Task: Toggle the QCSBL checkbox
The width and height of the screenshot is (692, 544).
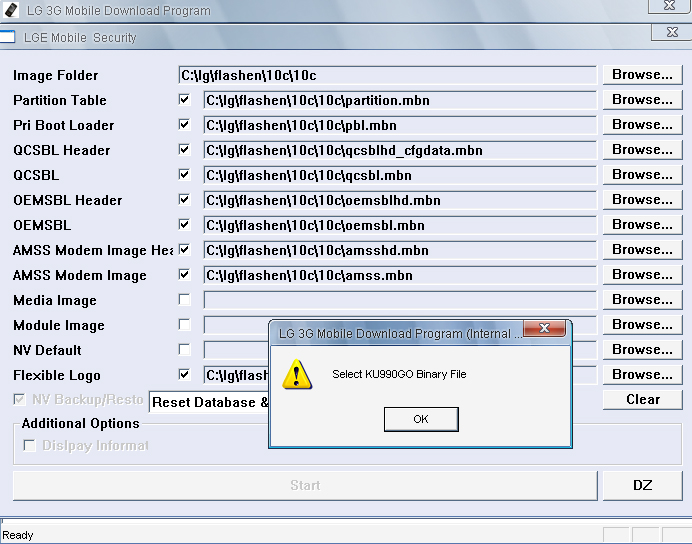Action: coord(184,175)
